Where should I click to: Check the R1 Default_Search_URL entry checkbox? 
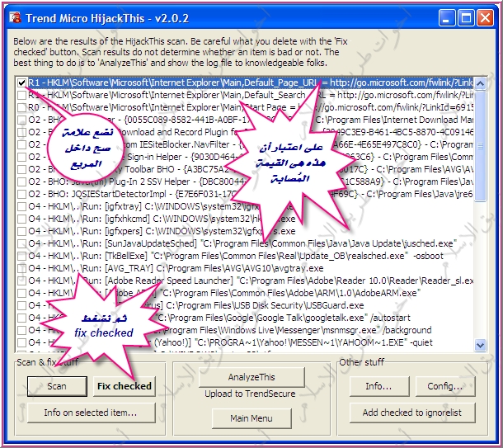tap(21, 95)
